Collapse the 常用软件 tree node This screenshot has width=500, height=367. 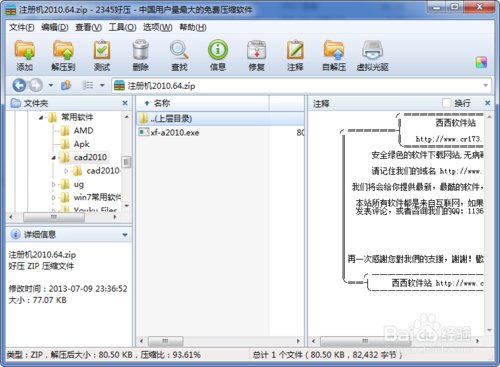coord(41,117)
